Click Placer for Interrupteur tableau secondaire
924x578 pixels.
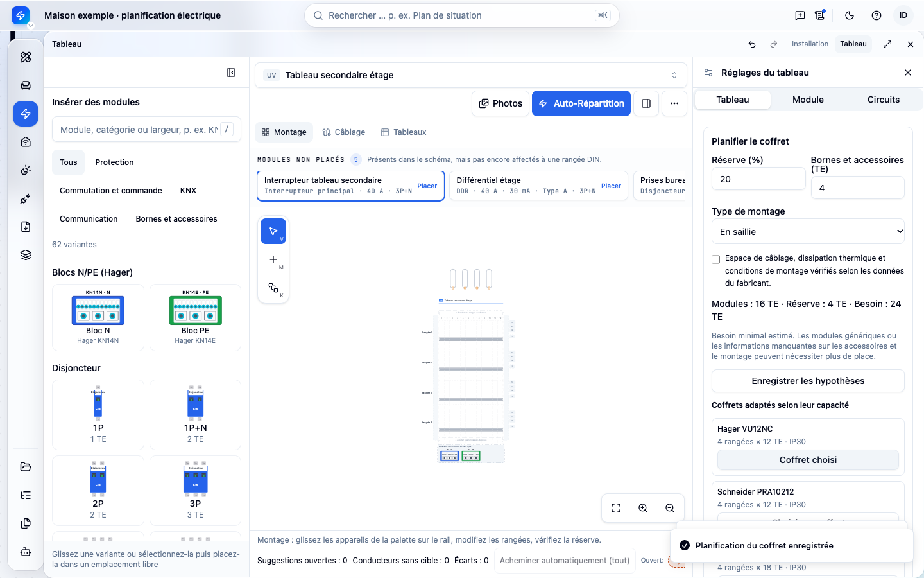[427, 186]
